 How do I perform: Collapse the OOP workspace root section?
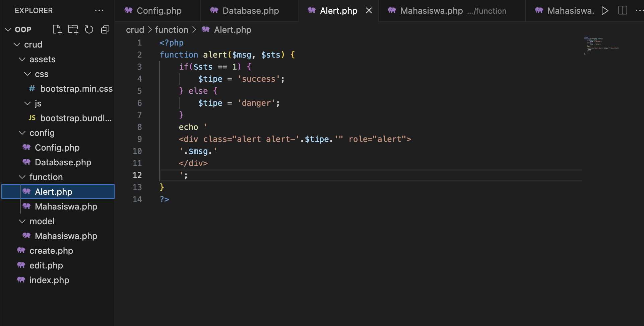click(8, 30)
